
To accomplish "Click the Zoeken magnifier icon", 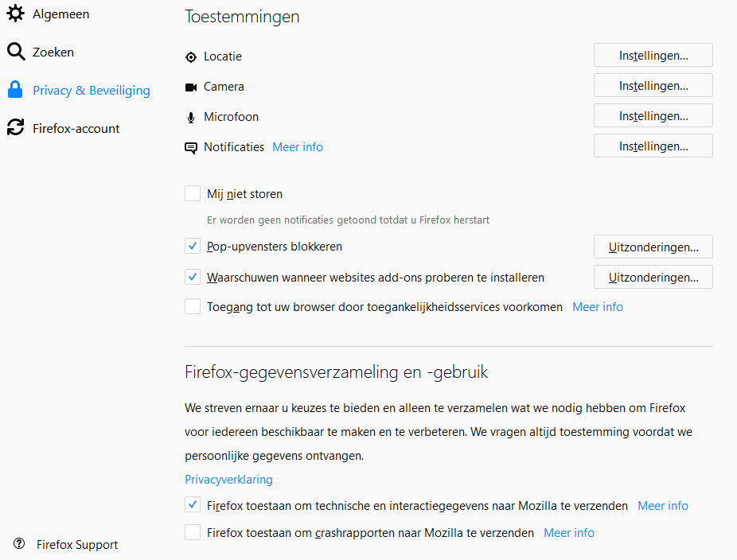I will point(16,52).
